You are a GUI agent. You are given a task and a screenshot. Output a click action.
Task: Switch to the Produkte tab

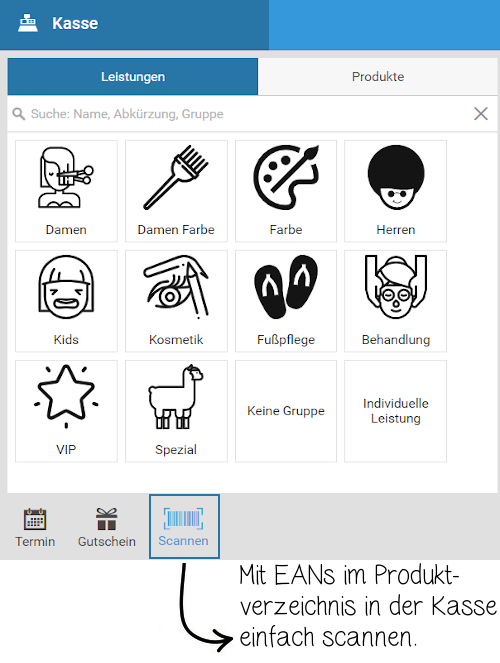(378, 77)
